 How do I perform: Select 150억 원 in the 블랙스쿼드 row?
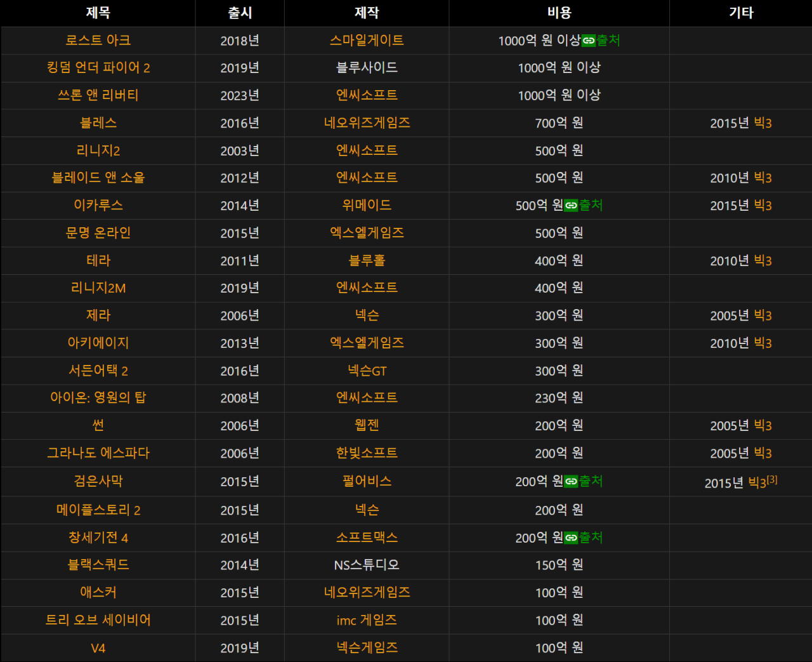click(x=560, y=565)
